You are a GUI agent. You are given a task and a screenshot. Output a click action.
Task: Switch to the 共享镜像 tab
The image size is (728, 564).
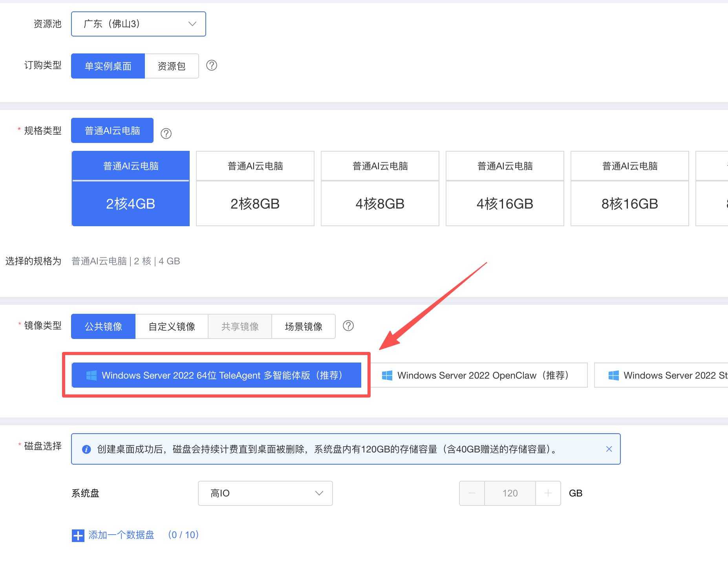click(x=240, y=326)
